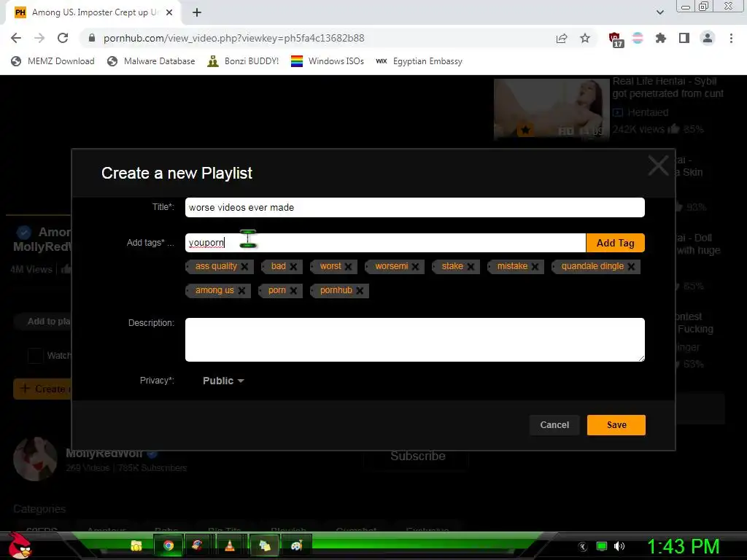The image size is (747, 560).
Task: Open the volume speaker tray icon
Action: click(619, 546)
